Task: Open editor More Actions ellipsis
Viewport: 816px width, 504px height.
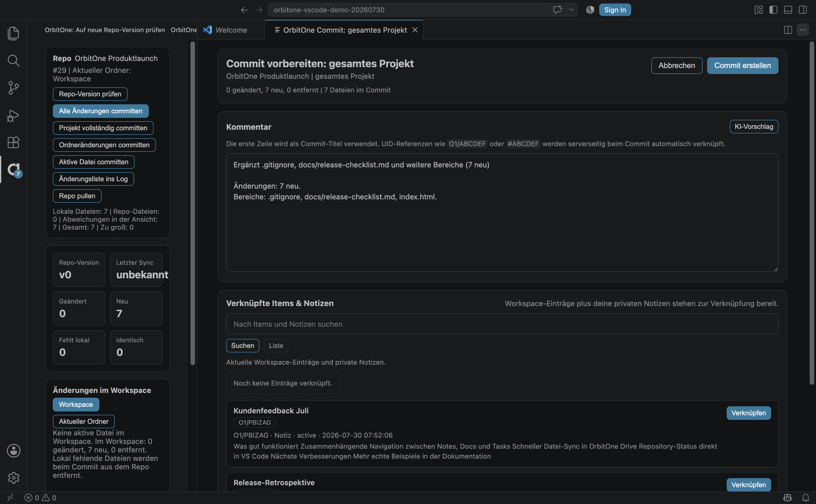Action: point(803,30)
